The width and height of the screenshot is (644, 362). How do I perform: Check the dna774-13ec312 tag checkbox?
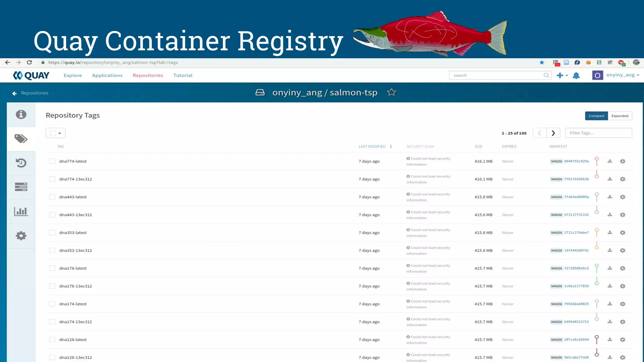coord(52,179)
